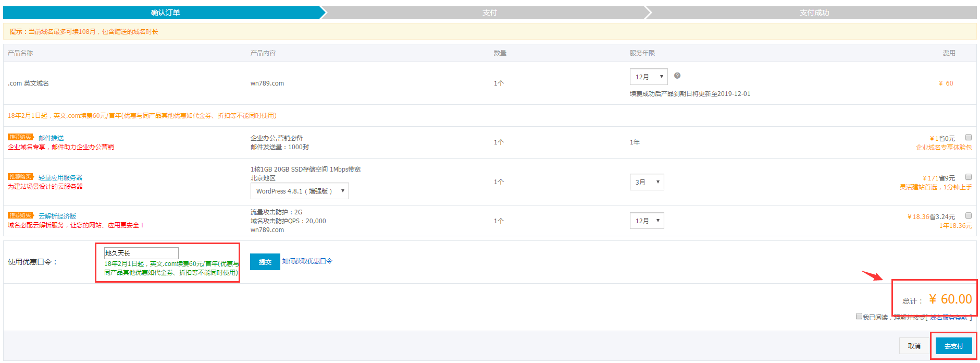Viewport: 980px width, 363px height.
Task: Open the 12月 dropdown for 云解析经济版
Action: pos(647,221)
